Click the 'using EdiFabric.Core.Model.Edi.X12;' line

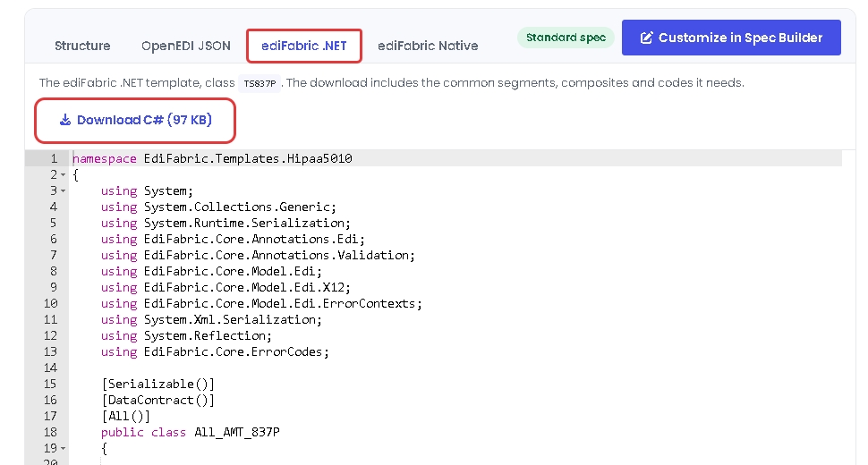click(226, 287)
